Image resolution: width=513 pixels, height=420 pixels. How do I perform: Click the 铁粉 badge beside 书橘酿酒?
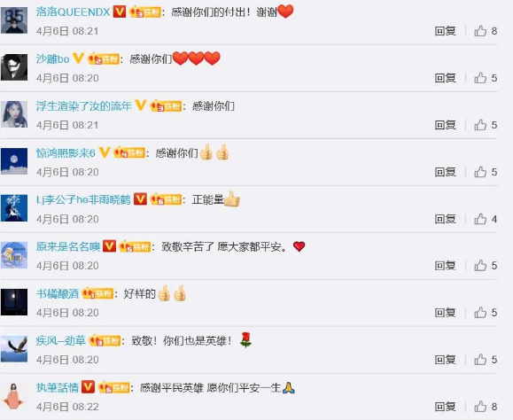point(97,293)
